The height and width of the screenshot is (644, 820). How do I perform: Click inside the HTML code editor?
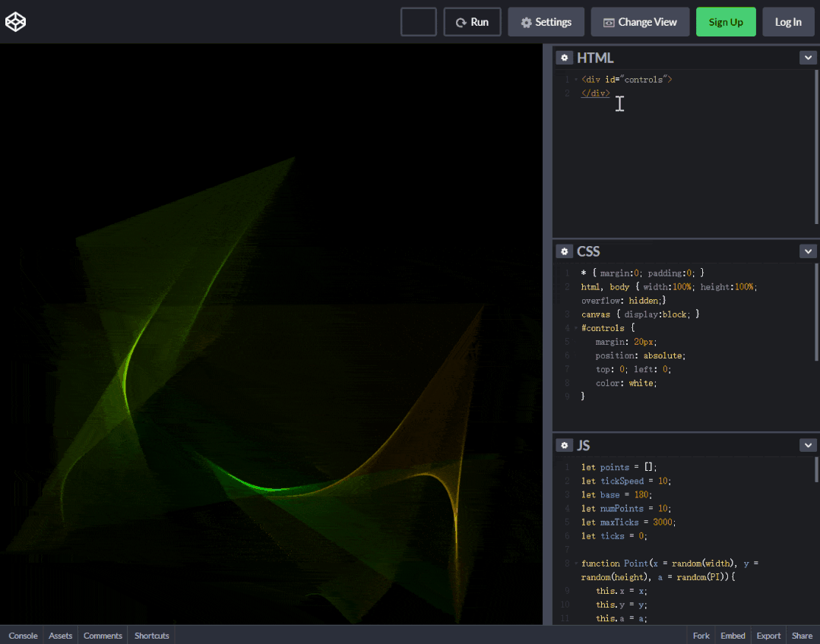click(684, 152)
